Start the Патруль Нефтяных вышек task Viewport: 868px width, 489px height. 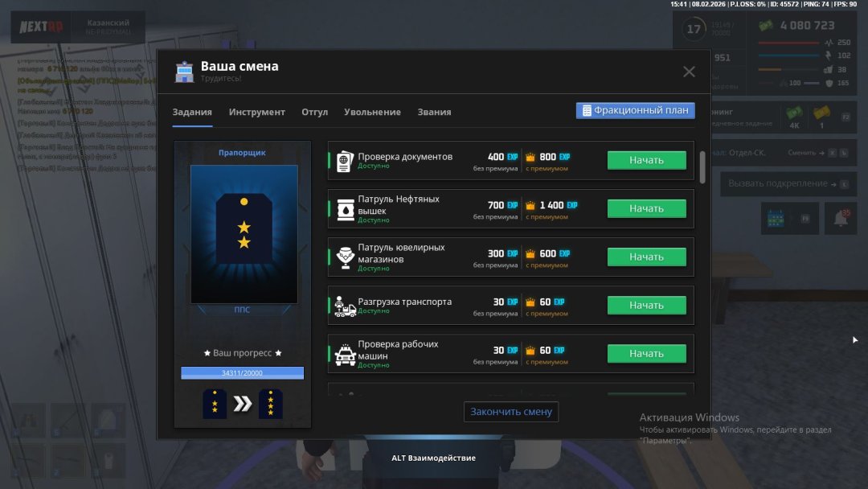pyautogui.click(x=646, y=208)
